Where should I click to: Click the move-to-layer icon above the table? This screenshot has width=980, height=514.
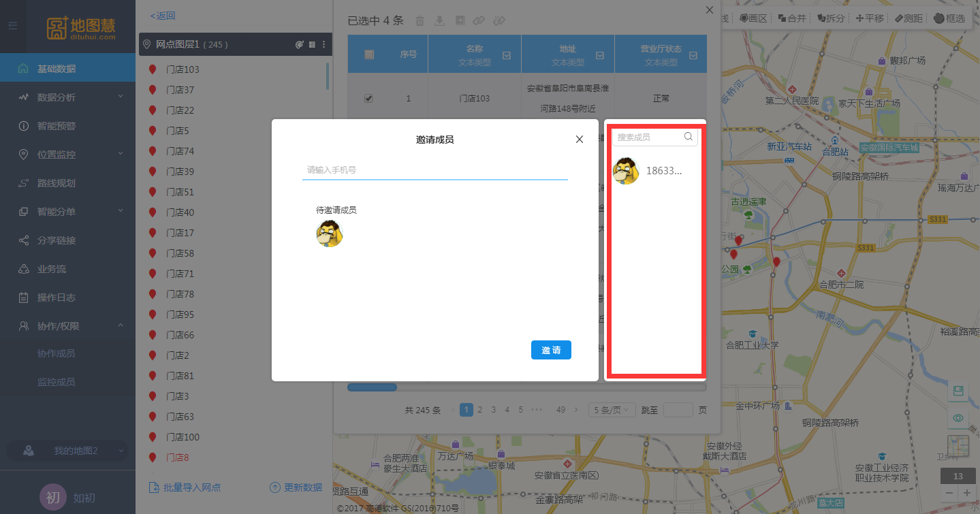click(460, 20)
